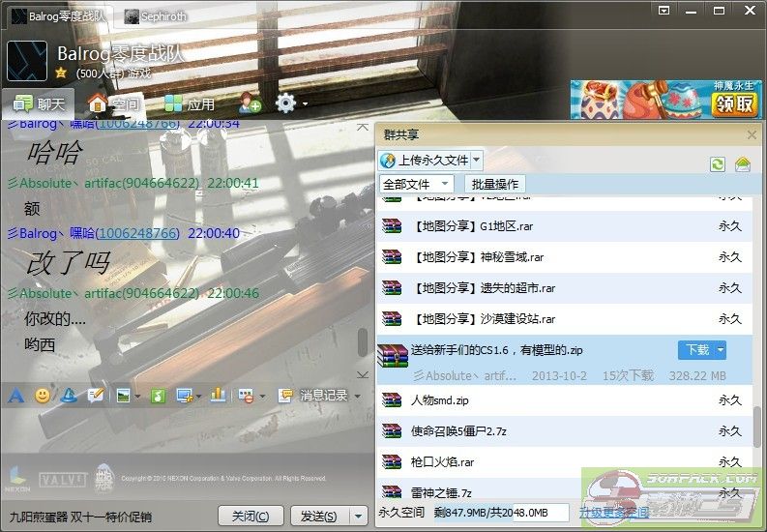Click the bar chart vote icon
This screenshot has height=532, width=767.
218,396
